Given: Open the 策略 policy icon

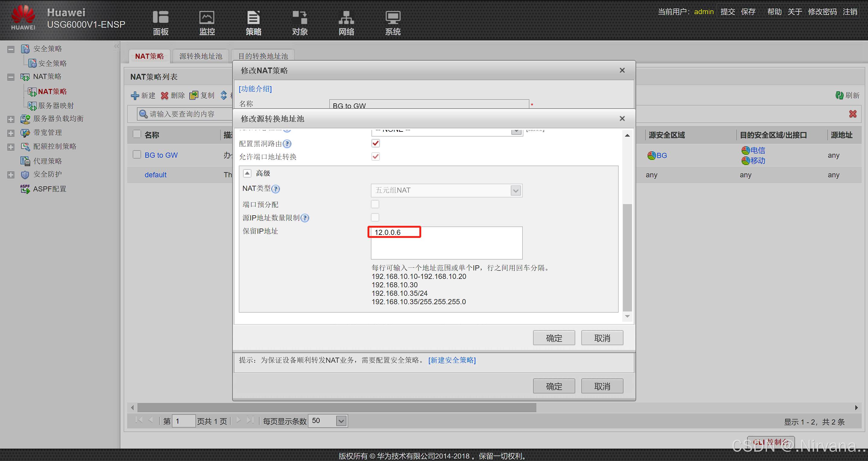Looking at the screenshot, I should (253, 17).
